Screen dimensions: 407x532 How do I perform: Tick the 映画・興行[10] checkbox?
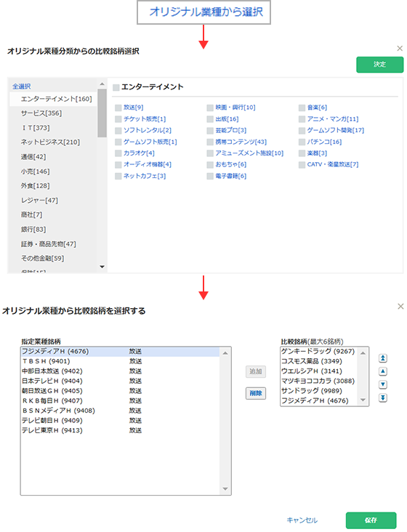coord(210,108)
